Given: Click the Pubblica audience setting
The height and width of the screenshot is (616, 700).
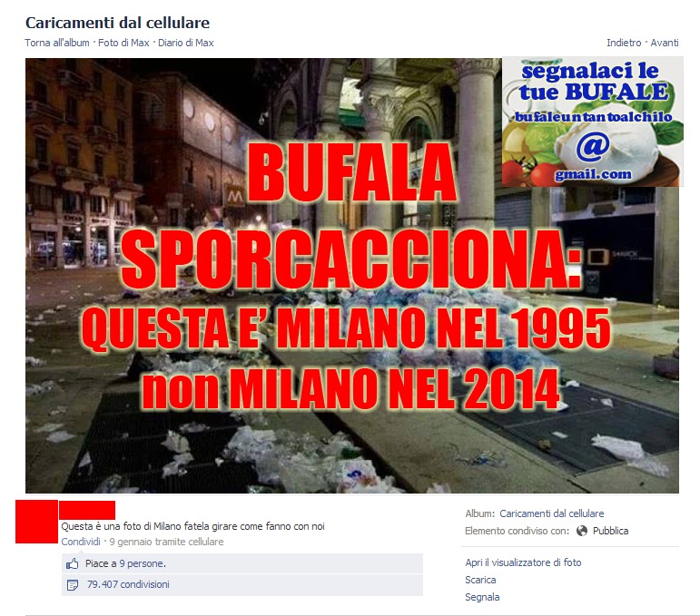Looking at the screenshot, I should pos(610,531).
